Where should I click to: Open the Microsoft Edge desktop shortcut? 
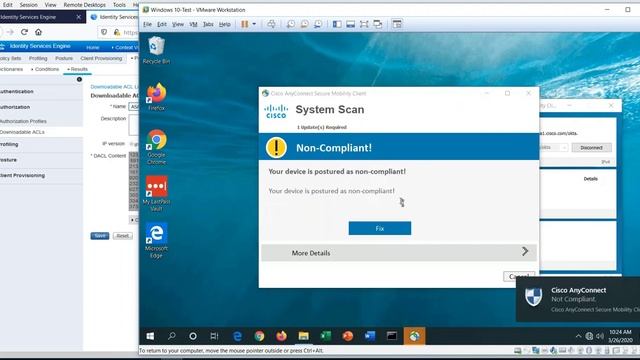click(x=156, y=240)
